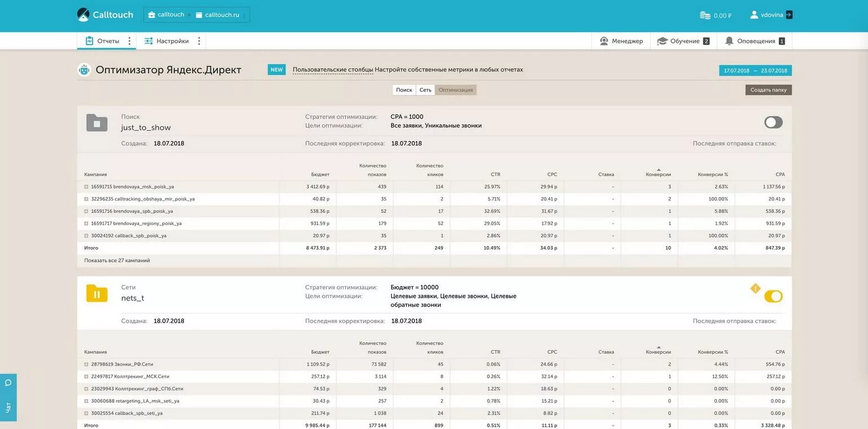Sort just_to_show table by Конверсии column
The width and height of the screenshot is (868, 429).
(x=658, y=175)
